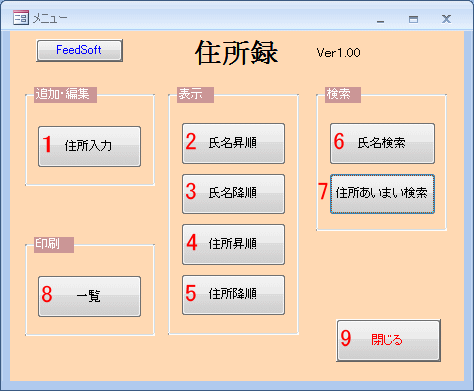
Task: Click the 閉じる button
Action: click(x=388, y=340)
